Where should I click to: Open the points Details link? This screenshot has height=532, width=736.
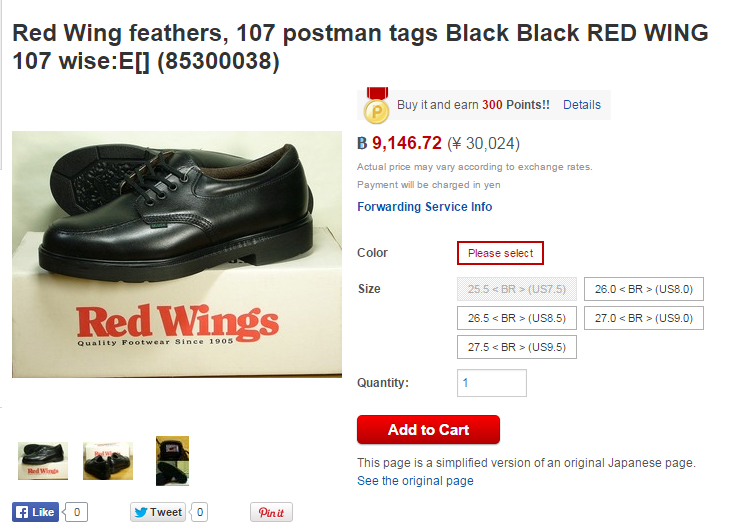click(x=582, y=105)
